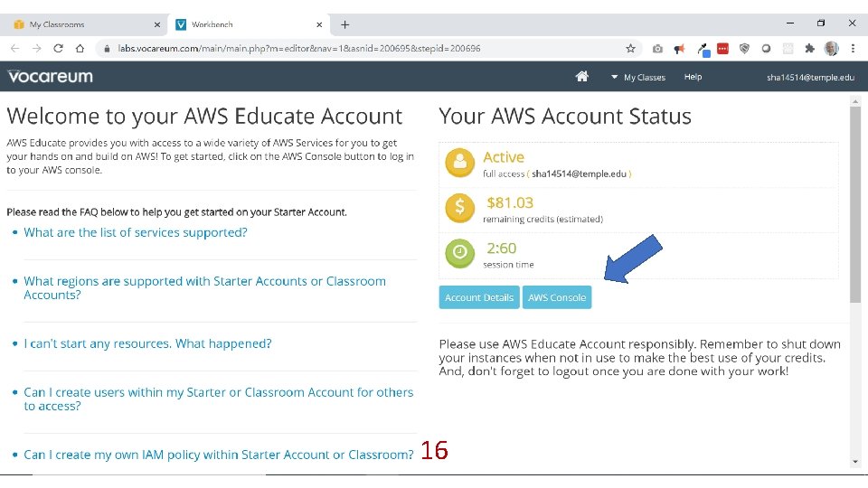The width and height of the screenshot is (868, 488).
Task: Click the camera extension icon
Action: tap(657, 49)
